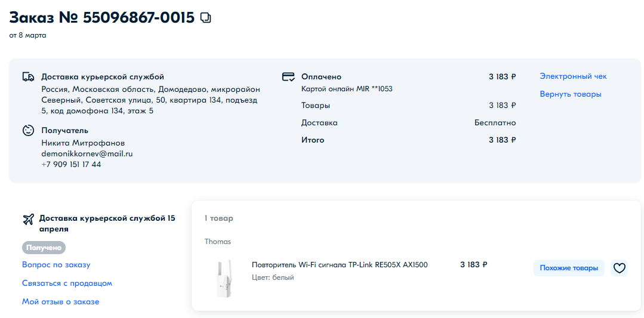Screen dimensions: 644x318
Task: Click the 'Вернуть товары' link
Action: [x=571, y=94]
